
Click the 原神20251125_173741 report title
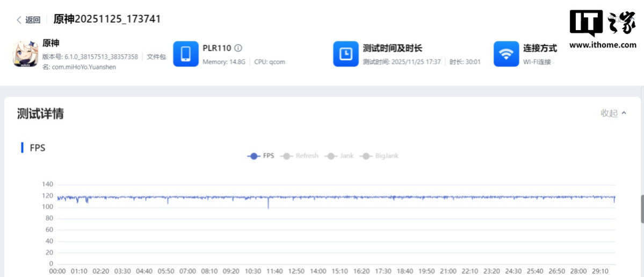pos(107,19)
